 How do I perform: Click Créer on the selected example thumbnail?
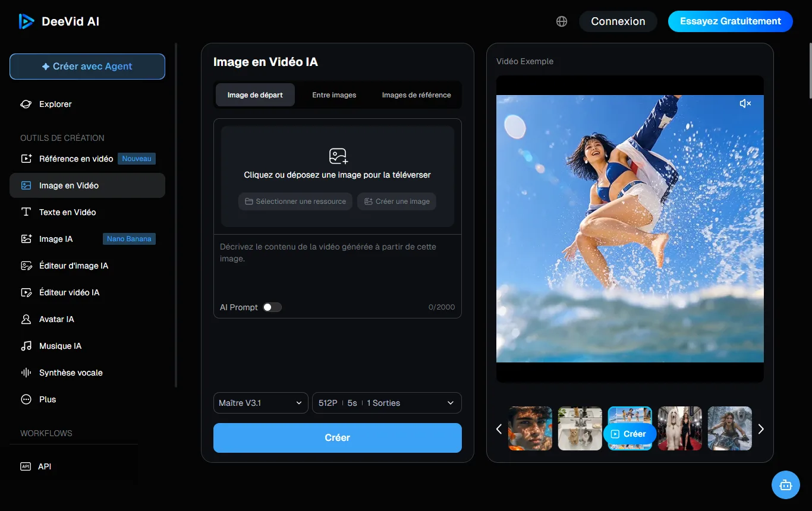(x=630, y=434)
